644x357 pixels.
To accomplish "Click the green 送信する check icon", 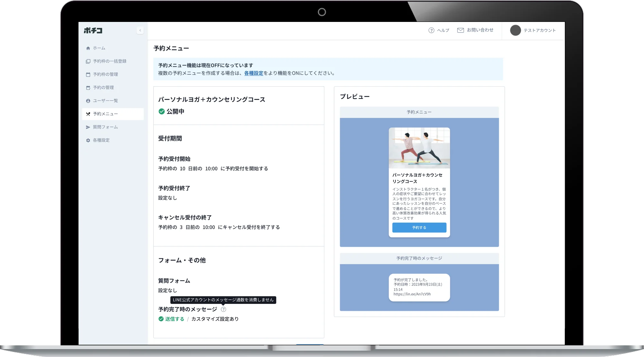I will tap(161, 319).
